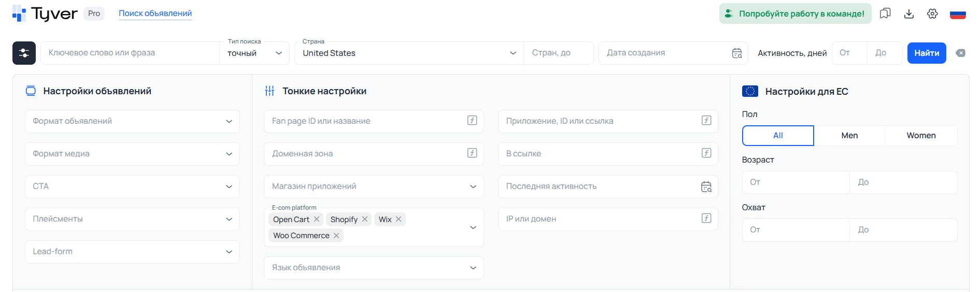Remove the Woo Commerce tag

click(x=336, y=235)
